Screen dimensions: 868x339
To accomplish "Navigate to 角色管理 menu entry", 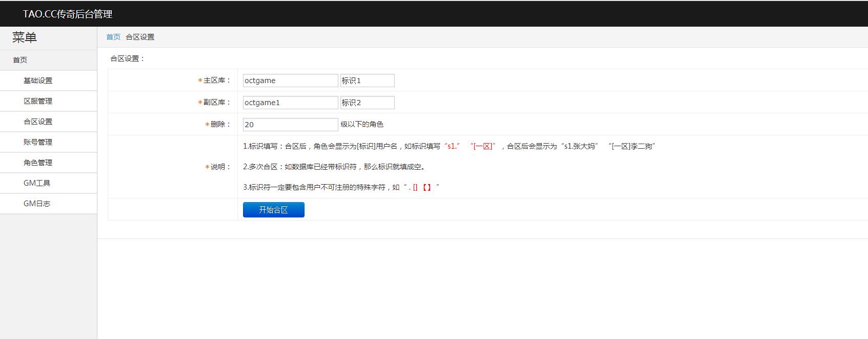I will 38,163.
